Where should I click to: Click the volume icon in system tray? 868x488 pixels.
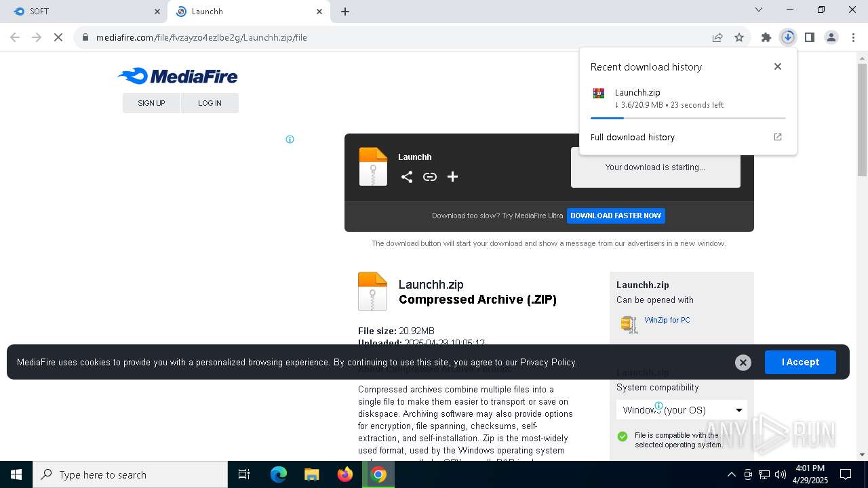(x=781, y=474)
